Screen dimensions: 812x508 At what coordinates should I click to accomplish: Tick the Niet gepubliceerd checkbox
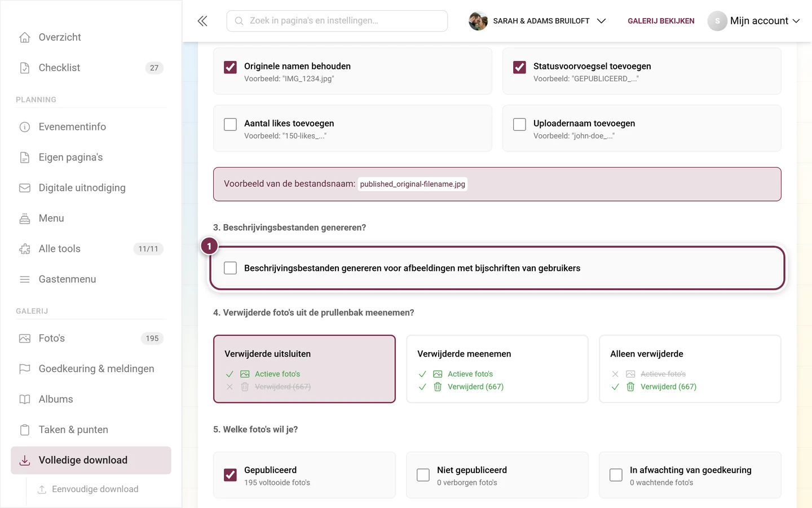click(423, 475)
